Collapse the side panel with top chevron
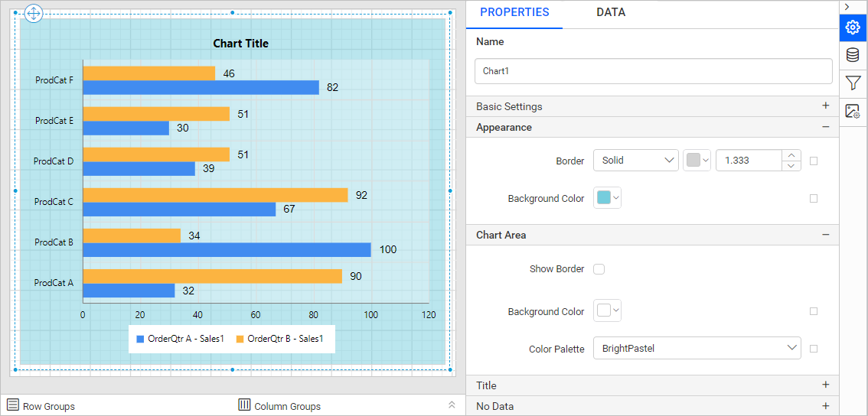 [x=847, y=6]
